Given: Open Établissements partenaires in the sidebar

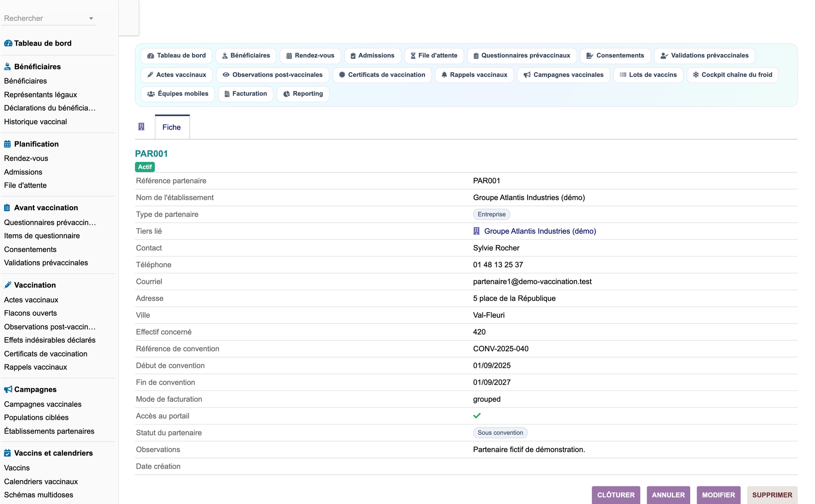Looking at the screenshot, I should tap(49, 431).
